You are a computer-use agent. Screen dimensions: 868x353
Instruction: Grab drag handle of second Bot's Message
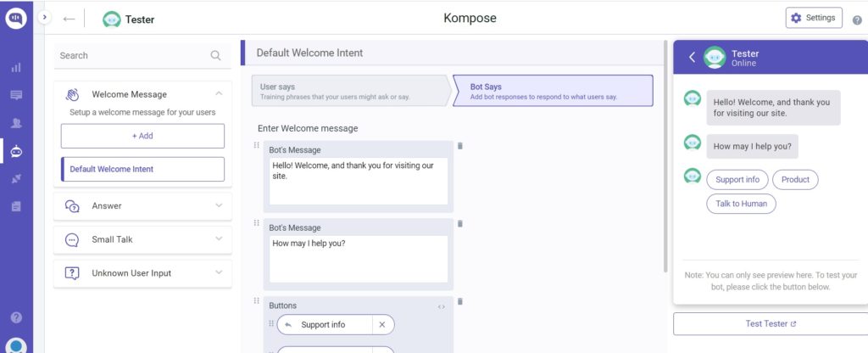pos(256,223)
